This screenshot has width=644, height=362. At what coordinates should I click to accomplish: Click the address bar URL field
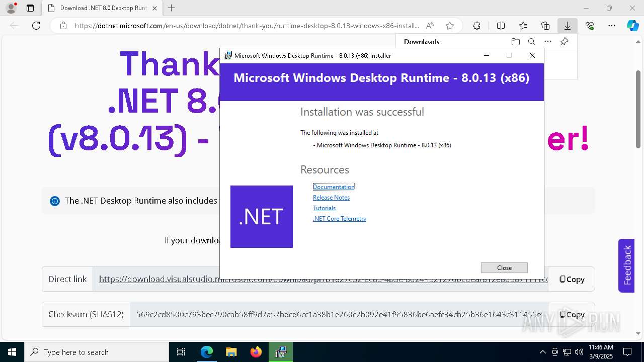pos(247,26)
